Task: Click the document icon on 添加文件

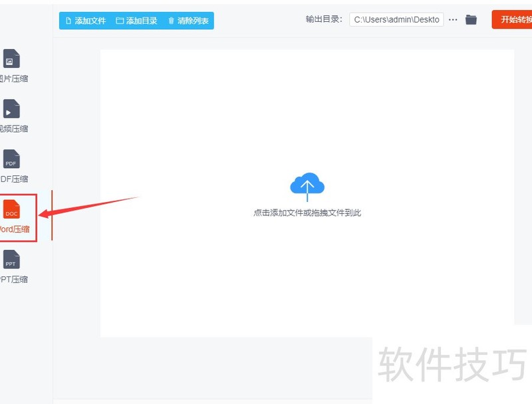Action: tap(69, 21)
